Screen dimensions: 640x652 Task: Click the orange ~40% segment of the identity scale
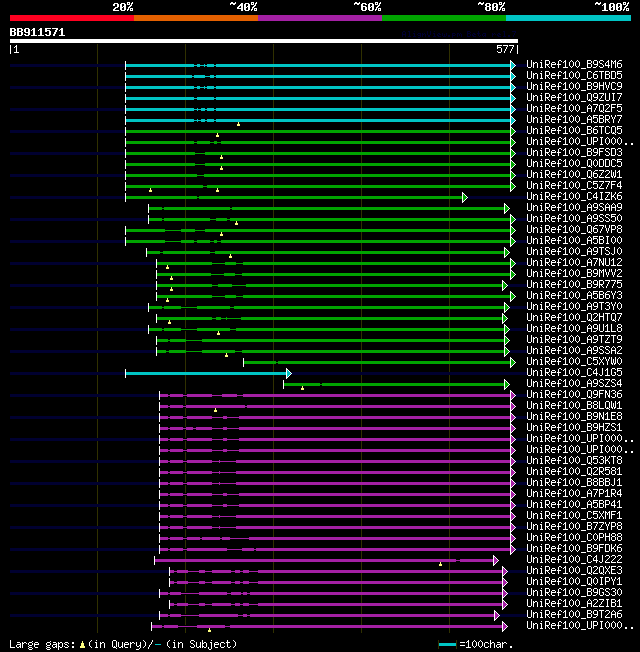(x=196, y=18)
